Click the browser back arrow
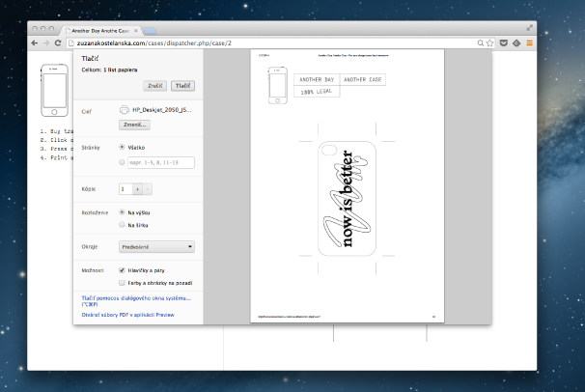 (34, 43)
